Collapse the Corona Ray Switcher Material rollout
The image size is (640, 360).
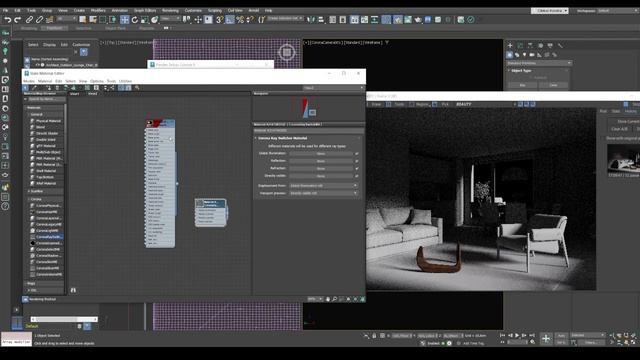point(256,138)
